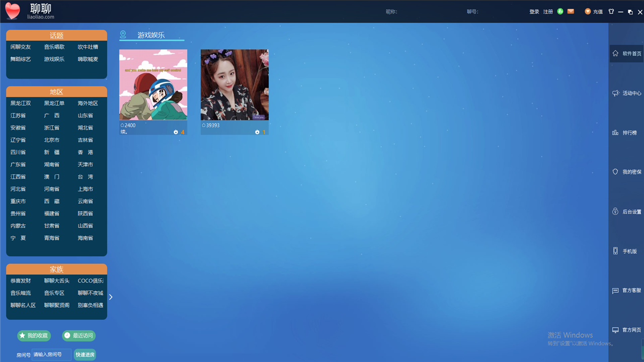Click the green user icon in the title bar
Screen dimensions: 644x362
pos(560,12)
